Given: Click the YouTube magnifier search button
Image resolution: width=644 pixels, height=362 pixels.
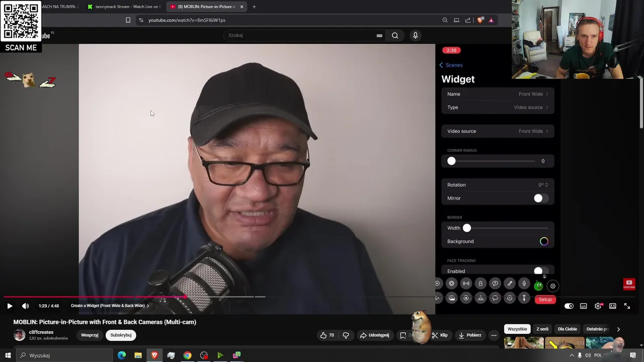Looking at the screenshot, I should point(395,35).
